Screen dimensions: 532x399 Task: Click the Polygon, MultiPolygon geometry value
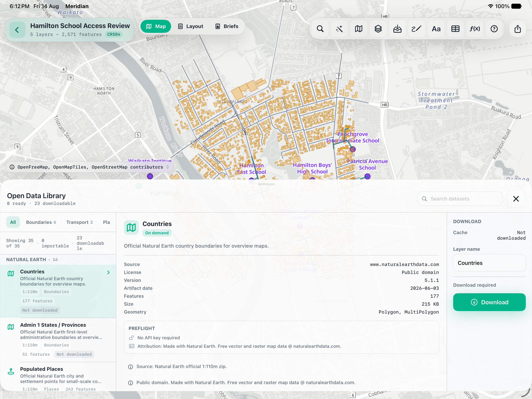pyautogui.click(x=409, y=312)
